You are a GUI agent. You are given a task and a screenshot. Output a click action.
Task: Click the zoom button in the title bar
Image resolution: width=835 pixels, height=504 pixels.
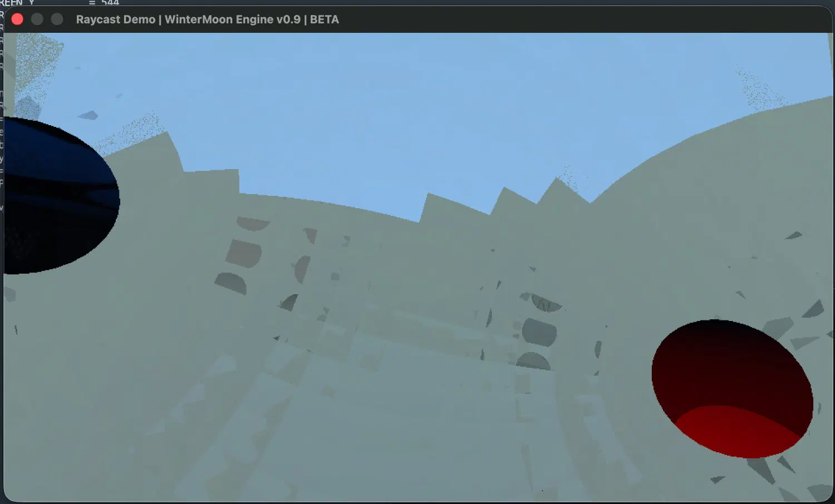(57, 19)
